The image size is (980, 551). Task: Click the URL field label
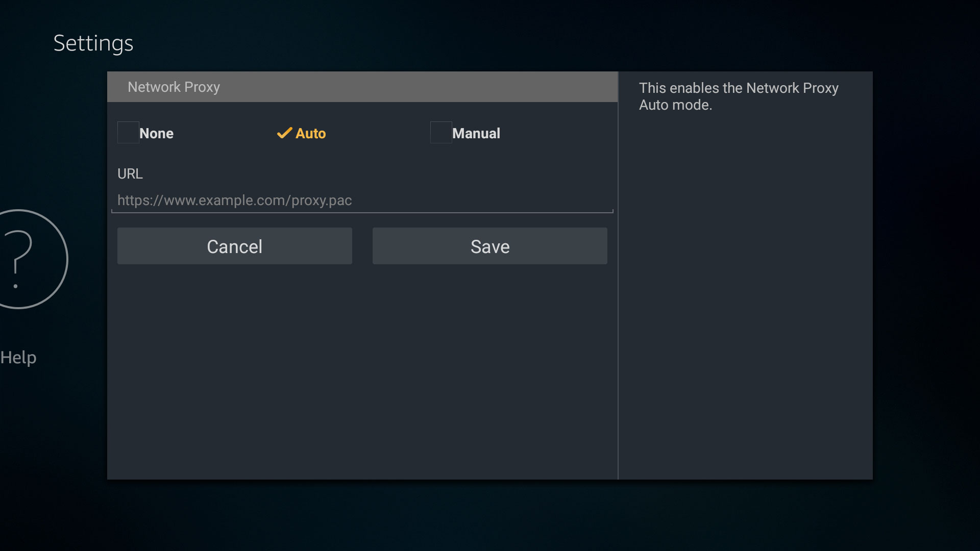click(x=130, y=174)
